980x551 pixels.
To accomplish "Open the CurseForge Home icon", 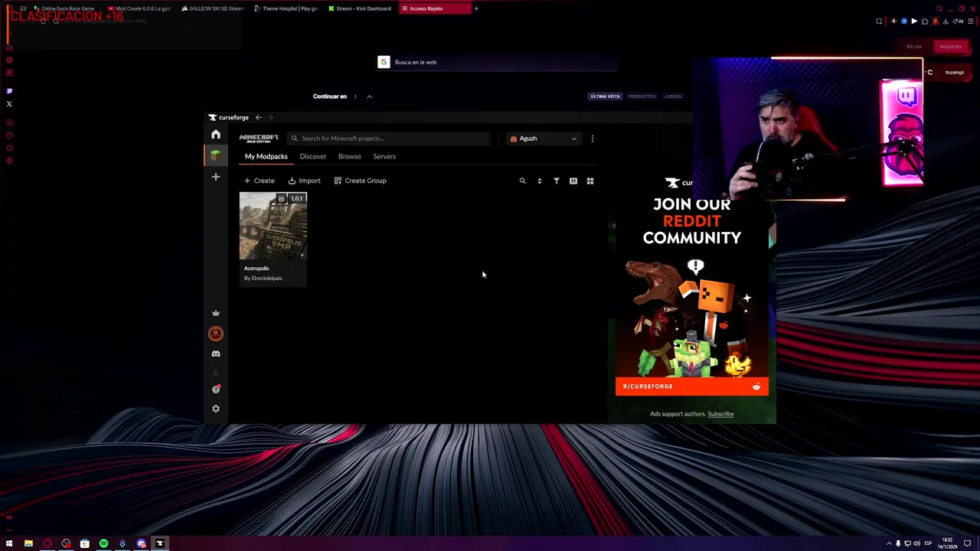I will (x=216, y=135).
